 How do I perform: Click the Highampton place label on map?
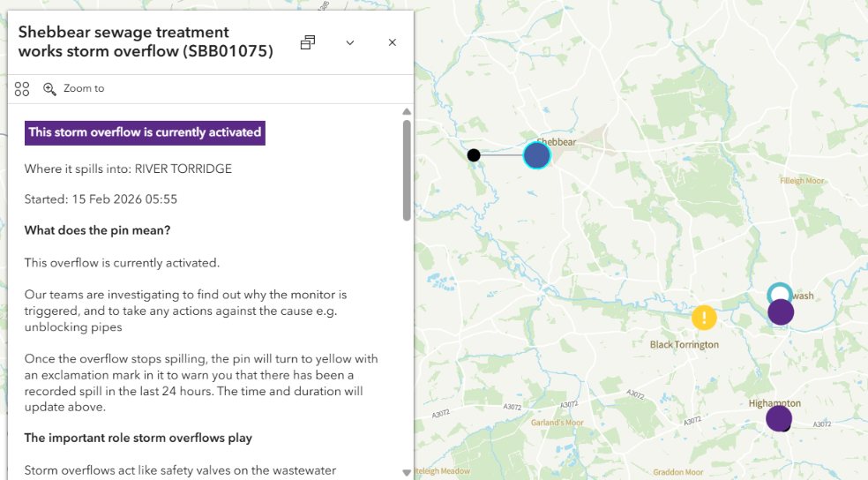coord(774,403)
